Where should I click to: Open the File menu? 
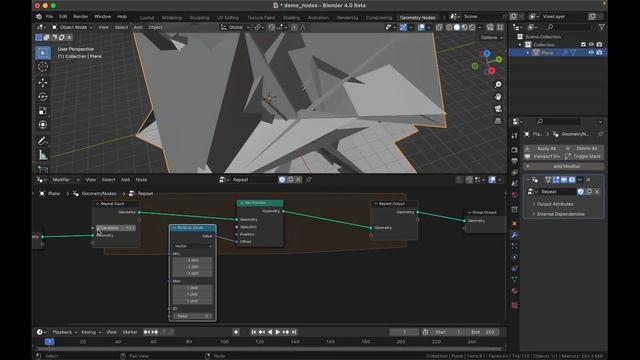point(49,17)
